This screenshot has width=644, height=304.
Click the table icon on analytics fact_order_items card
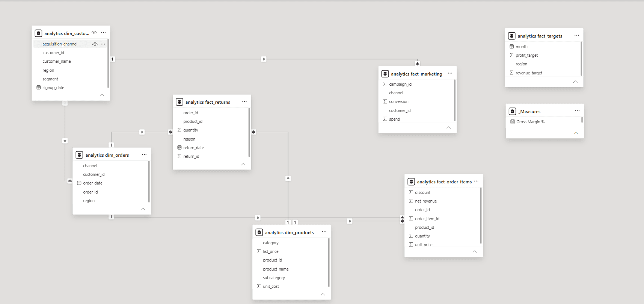[411, 181]
